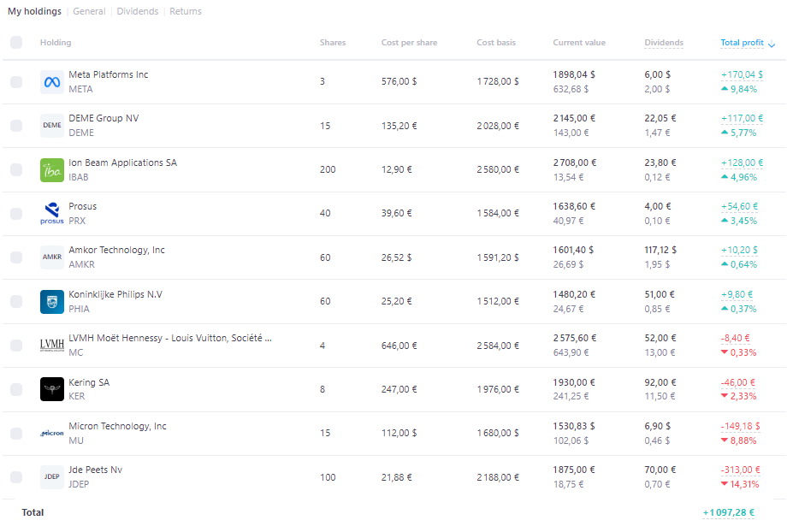Open the DEME Group NV holding
The height and width of the screenshot is (532, 793).
click(x=104, y=118)
